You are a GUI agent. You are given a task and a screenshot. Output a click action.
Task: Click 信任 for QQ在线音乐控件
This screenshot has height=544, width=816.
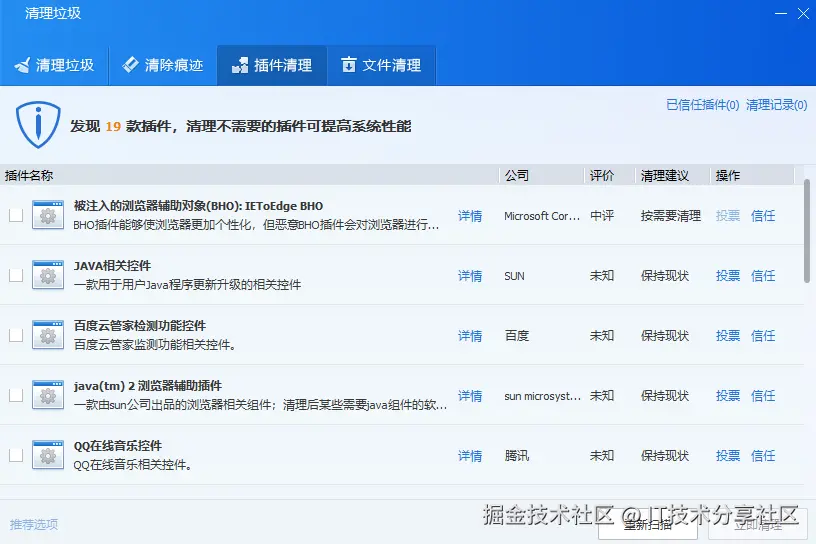[763, 456]
